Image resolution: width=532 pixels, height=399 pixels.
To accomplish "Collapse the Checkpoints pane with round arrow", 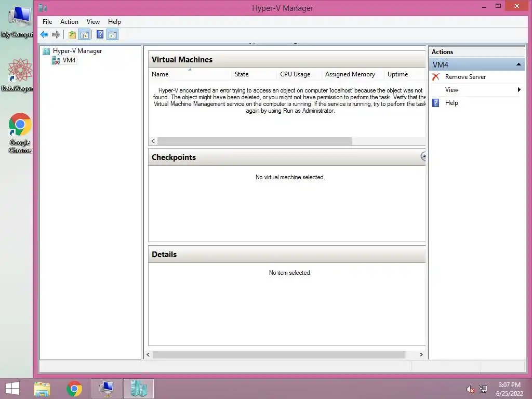I will pyautogui.click(x=423, y=156).
